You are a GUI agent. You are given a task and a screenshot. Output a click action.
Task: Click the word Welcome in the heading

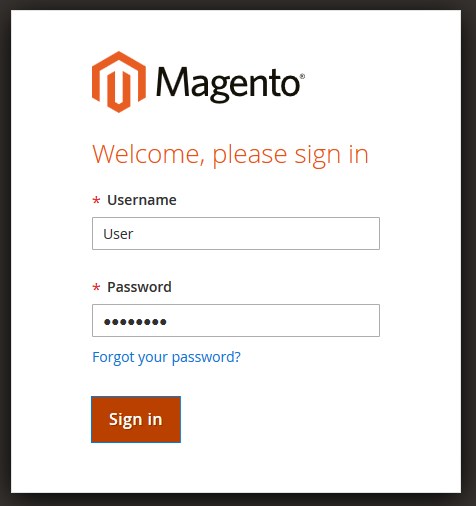click(148, 154)
